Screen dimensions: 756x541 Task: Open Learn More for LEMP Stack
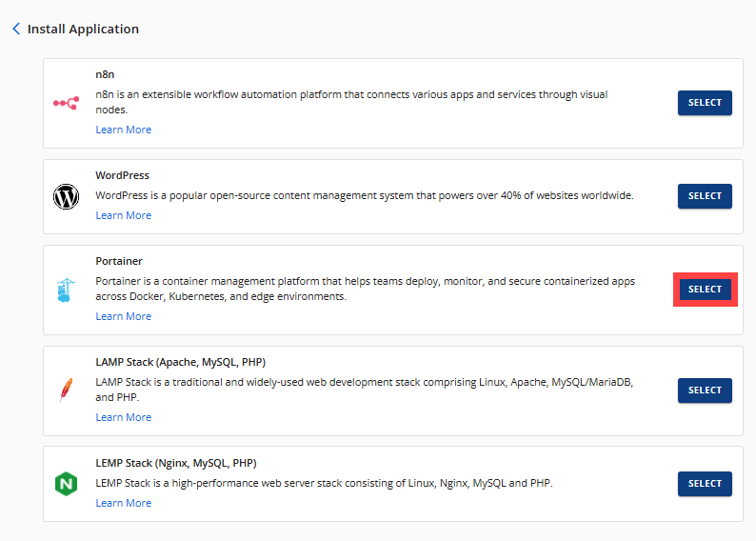[123, 503]
